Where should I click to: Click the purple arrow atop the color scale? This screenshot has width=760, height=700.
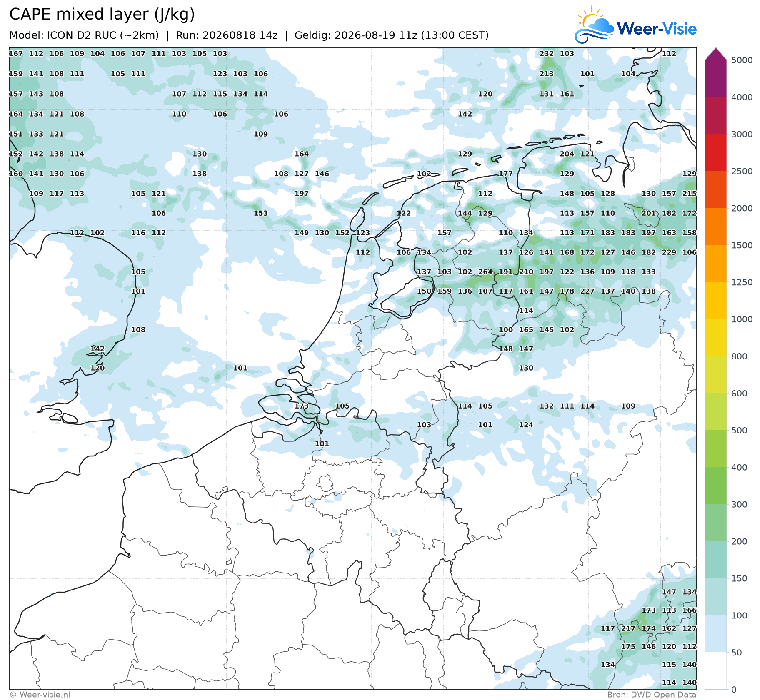pyautogui.click(x=716, y=54)
